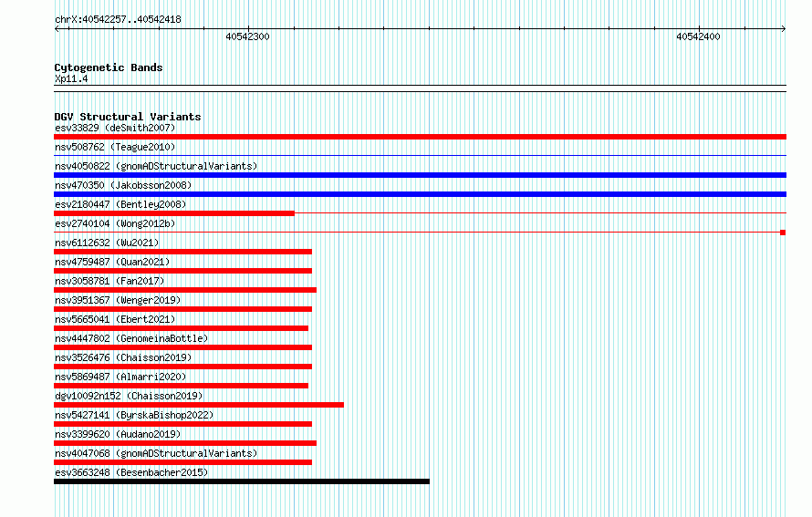Click the nsv4759487 (Quan2021) label
The height and width of the screenshot is (517, 812).
pos(112,262)
